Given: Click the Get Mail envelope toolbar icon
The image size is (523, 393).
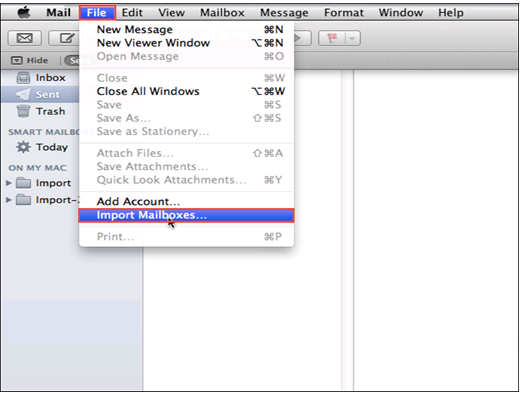Looking at the screenshot, I should (x=25, y=38).
